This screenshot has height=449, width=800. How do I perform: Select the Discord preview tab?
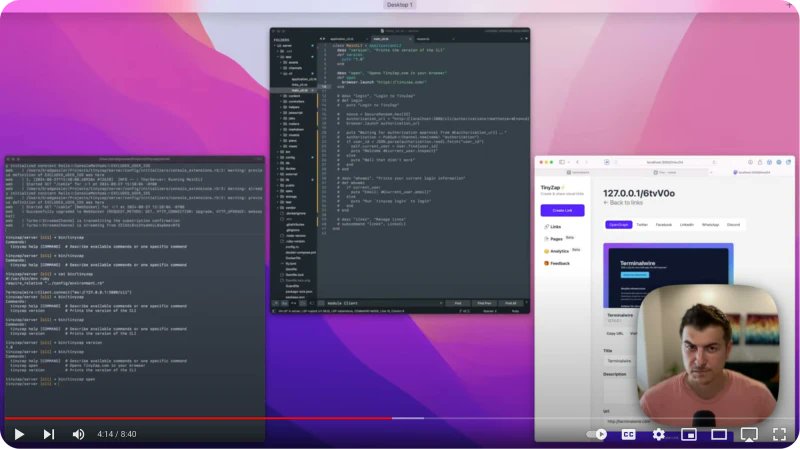click(x=733, y=224)
